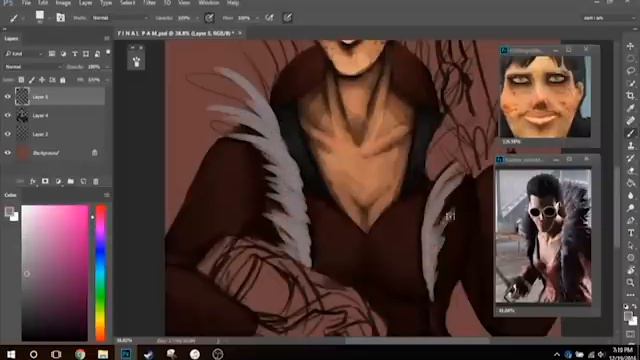The image size is (640, 360).
Task: Filter for type layers
Action: pos(75,53)
